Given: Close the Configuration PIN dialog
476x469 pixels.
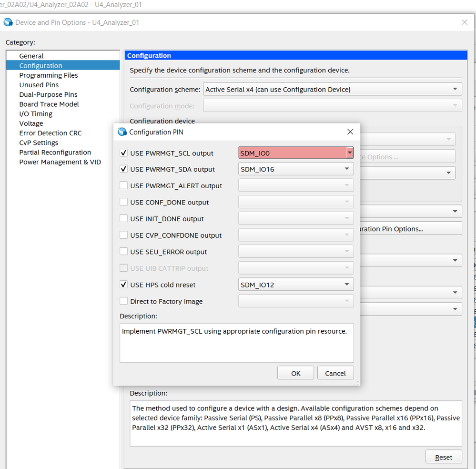Looking at the screenshot, I should 350,132.
